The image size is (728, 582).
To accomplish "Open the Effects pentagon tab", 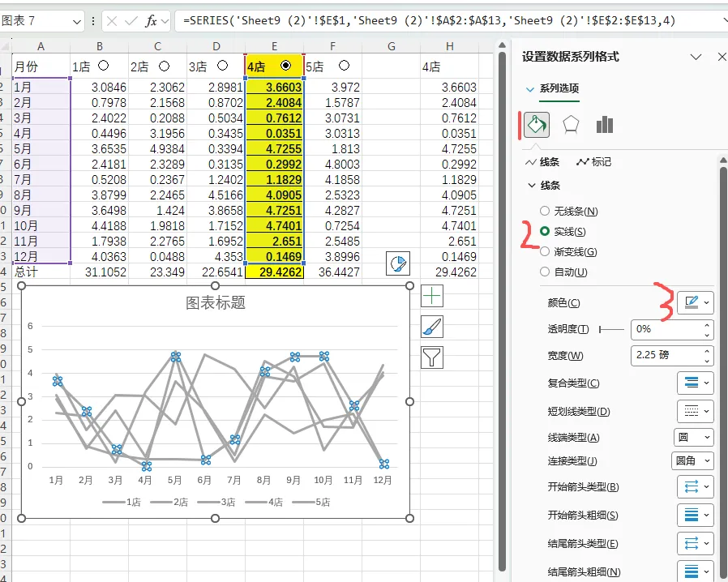I will [571, 124].
